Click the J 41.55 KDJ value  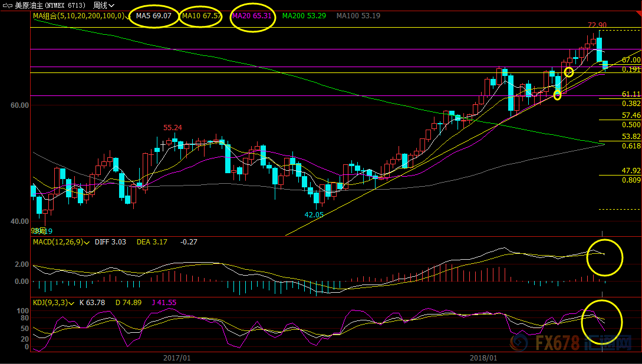click(164, 303)
